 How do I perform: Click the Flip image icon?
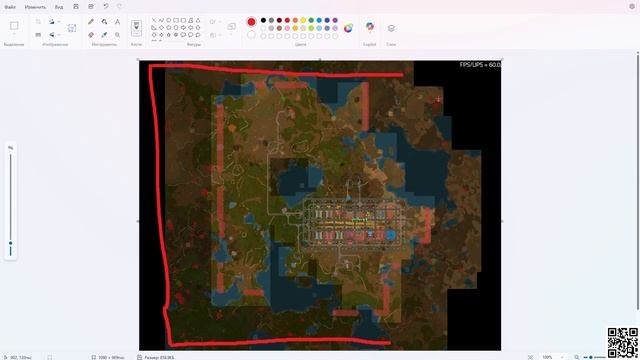coord(52,35)
